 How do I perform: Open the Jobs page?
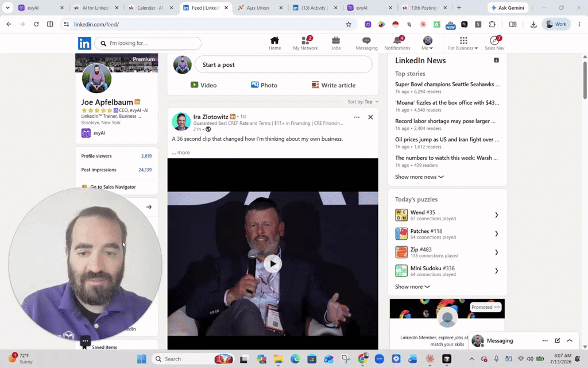coord(335,43)
